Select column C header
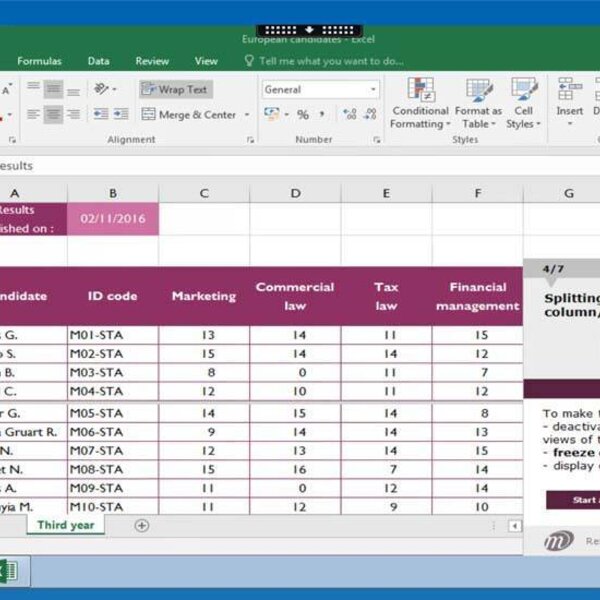The height and width of the screenshot is (600, 600). coord(204,193)
